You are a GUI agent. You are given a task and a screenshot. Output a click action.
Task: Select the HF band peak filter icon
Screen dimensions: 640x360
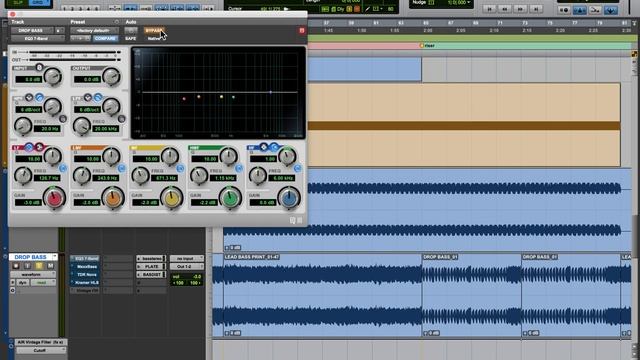264,147
